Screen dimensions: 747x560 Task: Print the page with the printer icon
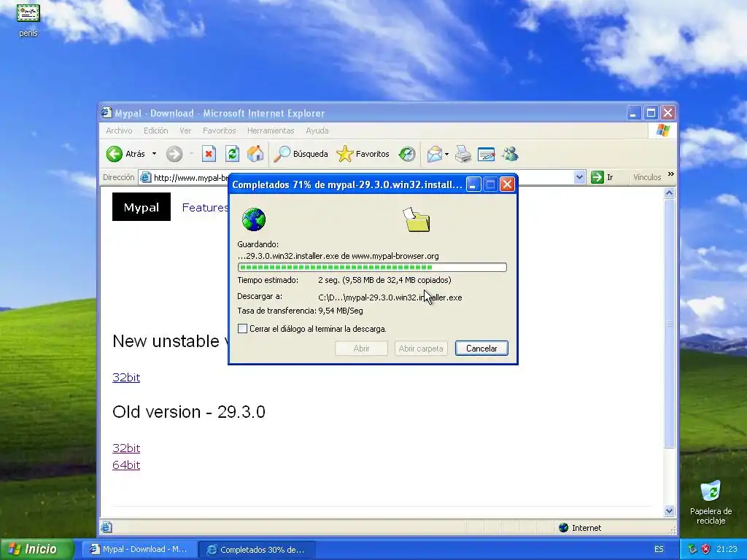[x=462, y=154]
